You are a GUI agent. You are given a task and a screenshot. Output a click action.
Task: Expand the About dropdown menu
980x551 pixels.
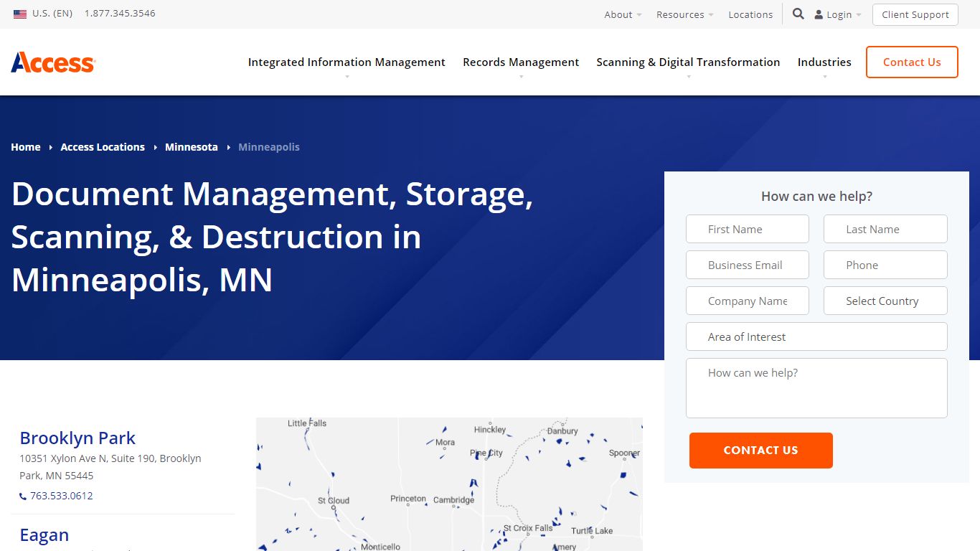(x=623, y=14)
